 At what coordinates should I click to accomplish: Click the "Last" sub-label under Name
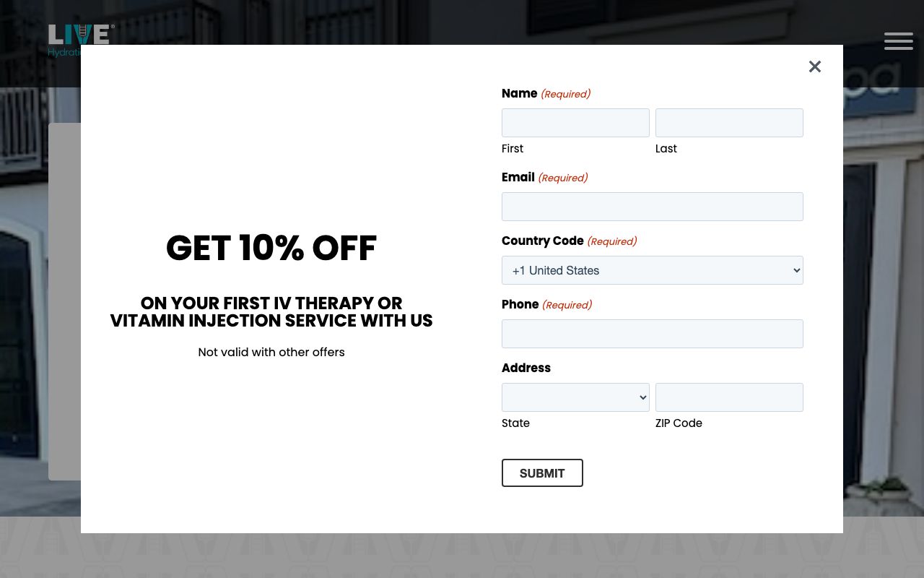point(666,148)
